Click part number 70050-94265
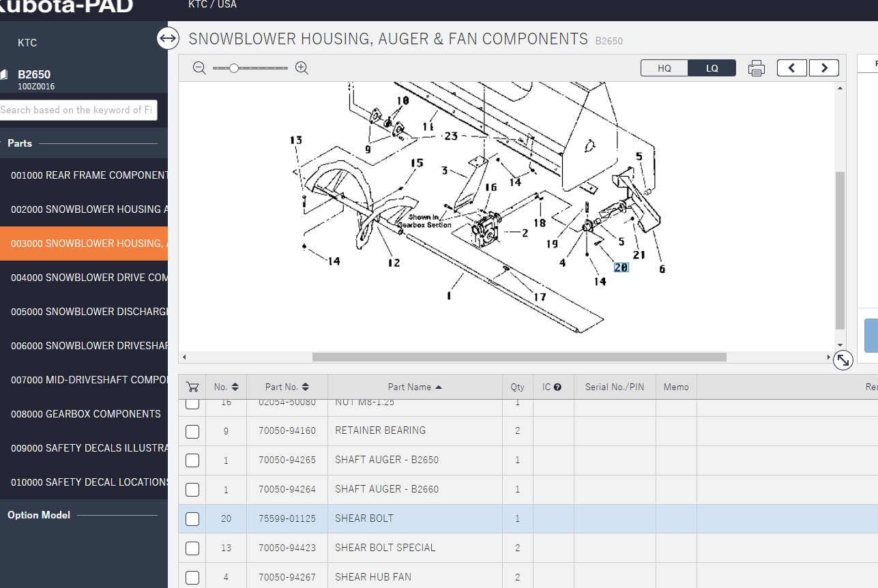878x588 pixels. point(287,460)
